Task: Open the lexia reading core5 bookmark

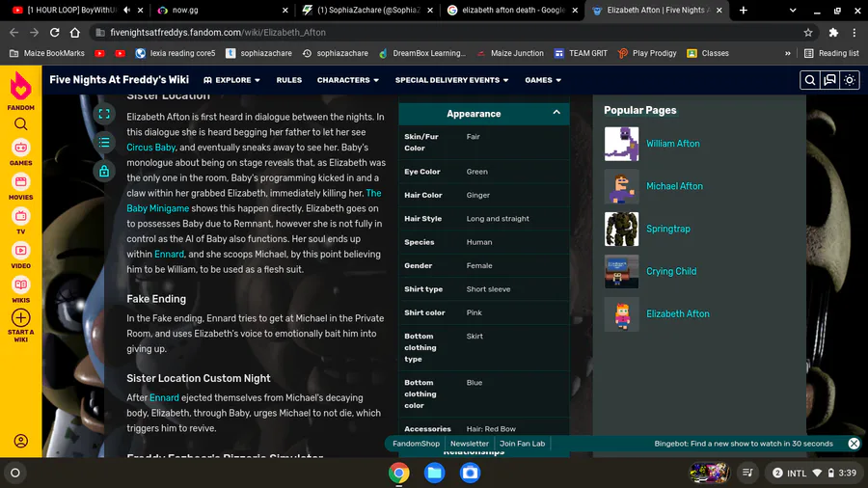Action: tap(176, 54)
